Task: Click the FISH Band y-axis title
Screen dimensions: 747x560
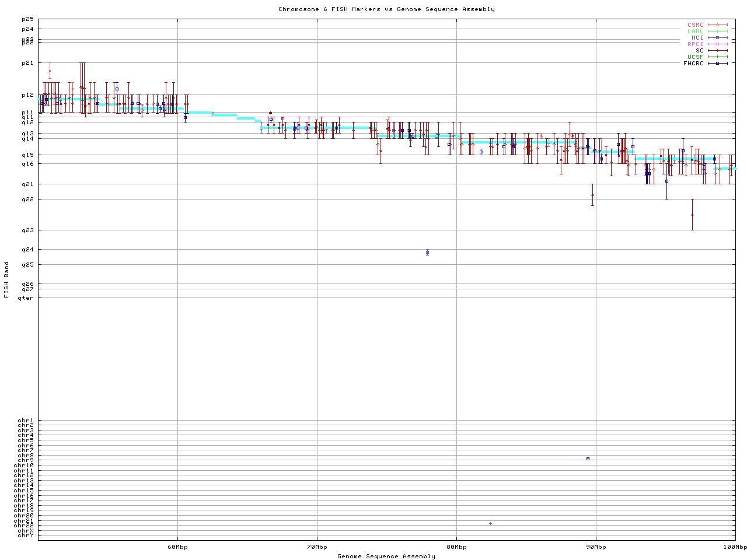Action: pyautogui.click(x=6, y=279)
